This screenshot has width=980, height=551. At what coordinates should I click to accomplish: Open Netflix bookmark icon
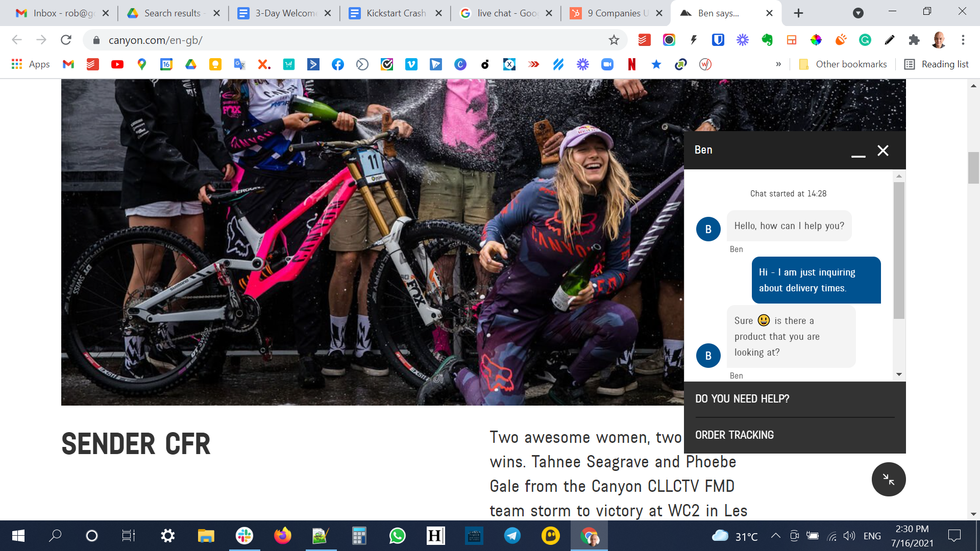click(631, 64)
